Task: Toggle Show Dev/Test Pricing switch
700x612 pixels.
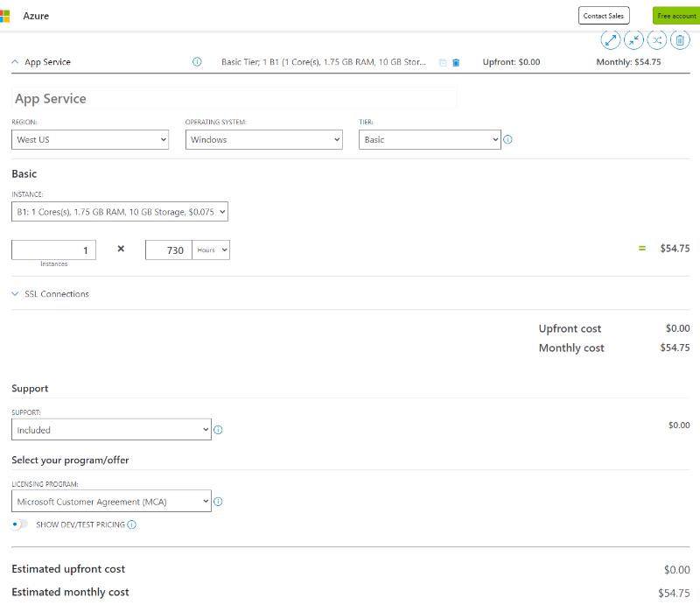Action: (19, 524)
